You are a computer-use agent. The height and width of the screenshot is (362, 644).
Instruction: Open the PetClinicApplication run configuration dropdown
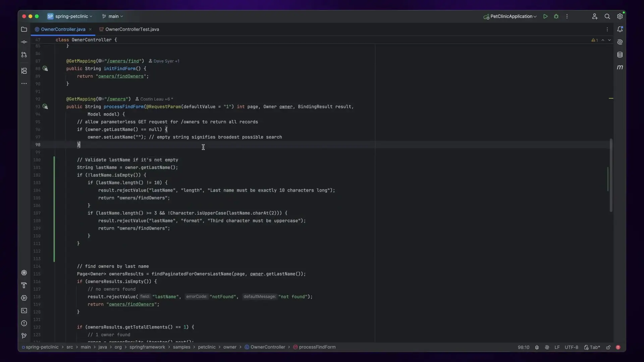tap(510, 16)
